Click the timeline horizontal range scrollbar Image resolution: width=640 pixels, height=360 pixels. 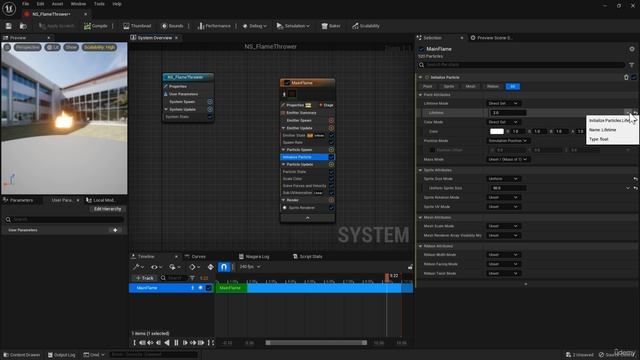point(316,343)
